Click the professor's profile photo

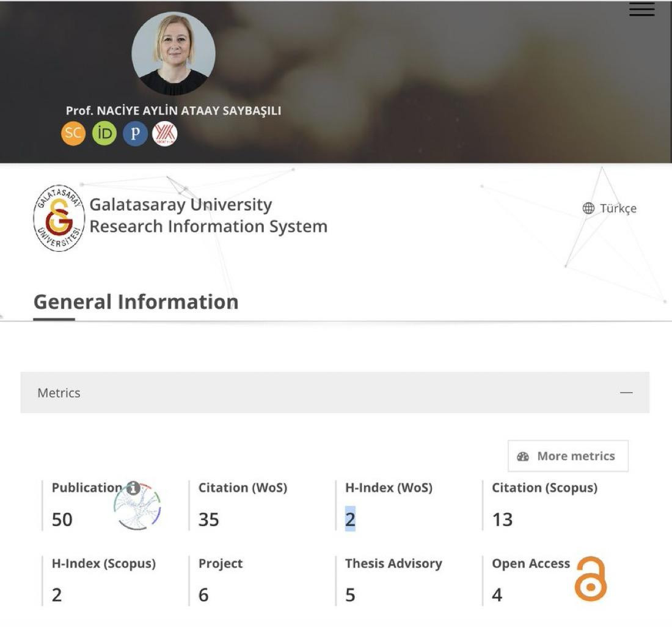[x=173, y=54]
